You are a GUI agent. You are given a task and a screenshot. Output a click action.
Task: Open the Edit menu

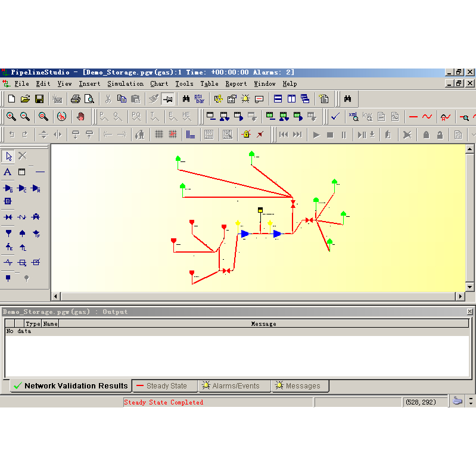click(43, 84)
